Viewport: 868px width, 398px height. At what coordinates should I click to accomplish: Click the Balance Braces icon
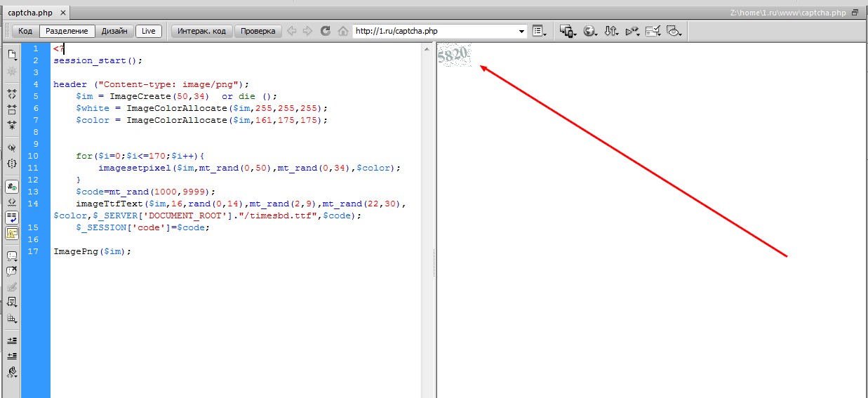[12, 164]
